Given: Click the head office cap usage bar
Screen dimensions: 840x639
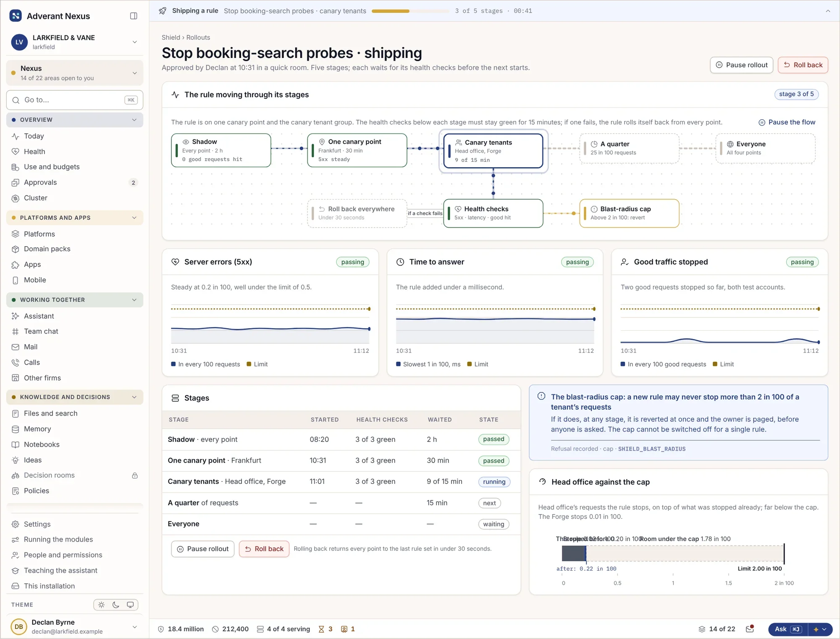Looking at the screenshot, I should (x=673, y=553).
